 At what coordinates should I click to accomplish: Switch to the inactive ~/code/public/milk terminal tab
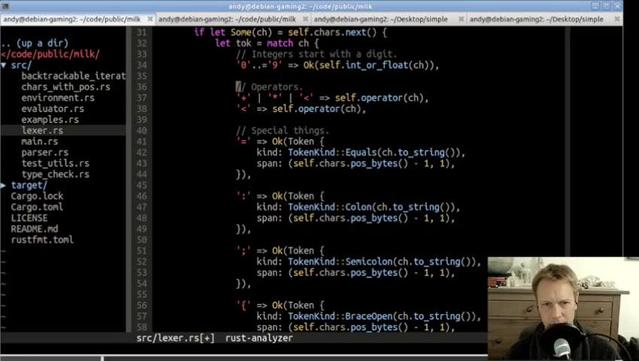(x=227, y=19)
